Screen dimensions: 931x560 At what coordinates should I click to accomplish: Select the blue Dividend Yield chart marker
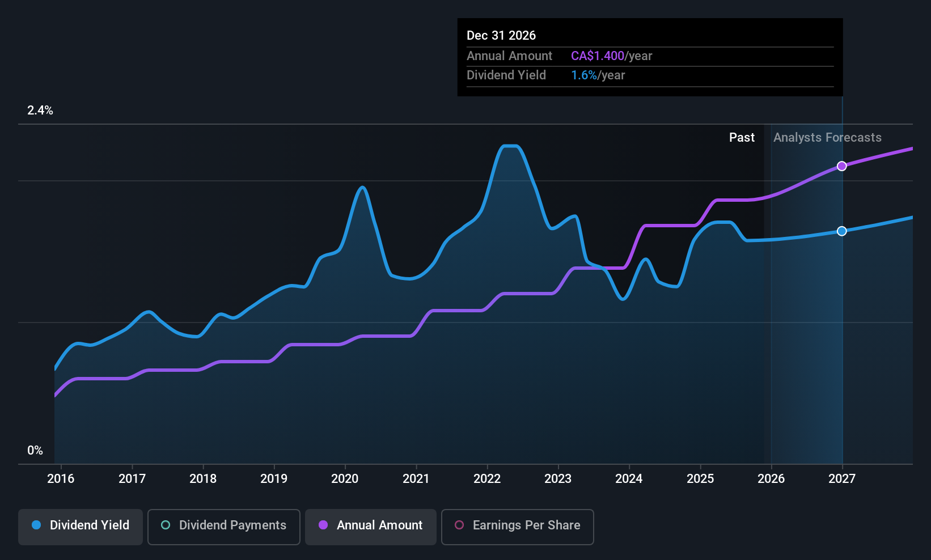pyautogui.click(x=841, y=231)
